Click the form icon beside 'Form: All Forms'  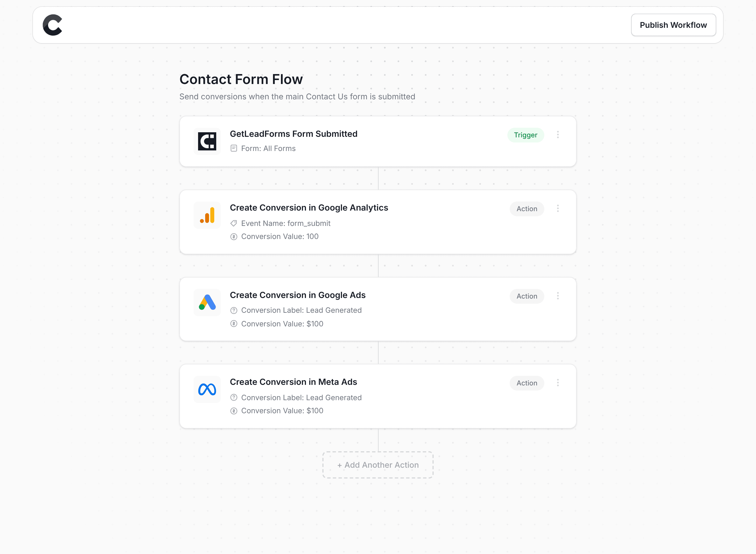pos(234,148)
